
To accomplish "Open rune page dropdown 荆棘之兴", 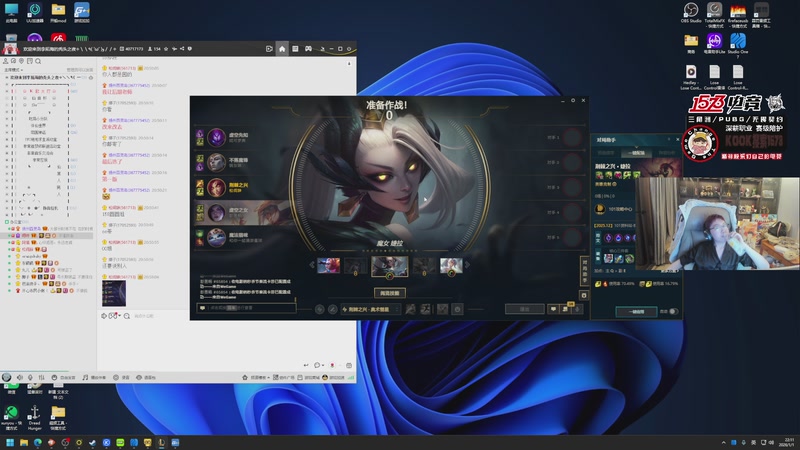I will pos(370,309).
